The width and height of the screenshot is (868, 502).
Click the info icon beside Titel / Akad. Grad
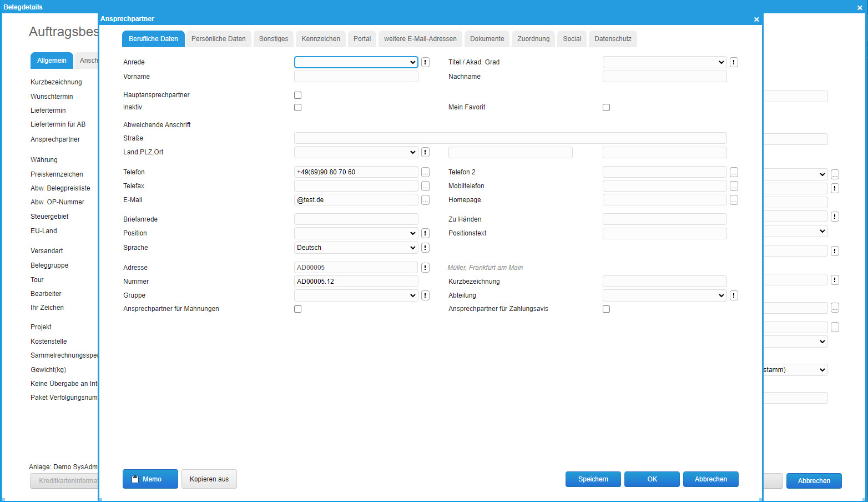pos(734,62)
